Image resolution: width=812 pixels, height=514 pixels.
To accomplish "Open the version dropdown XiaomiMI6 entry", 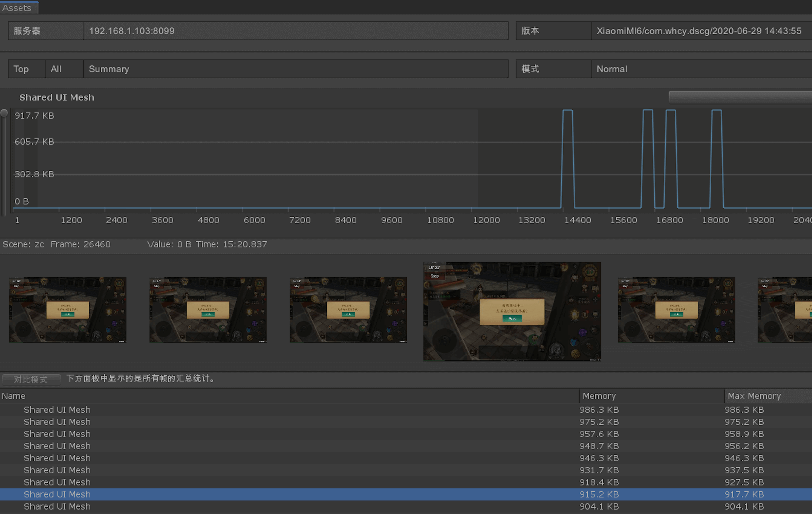I will coord(699,31).
